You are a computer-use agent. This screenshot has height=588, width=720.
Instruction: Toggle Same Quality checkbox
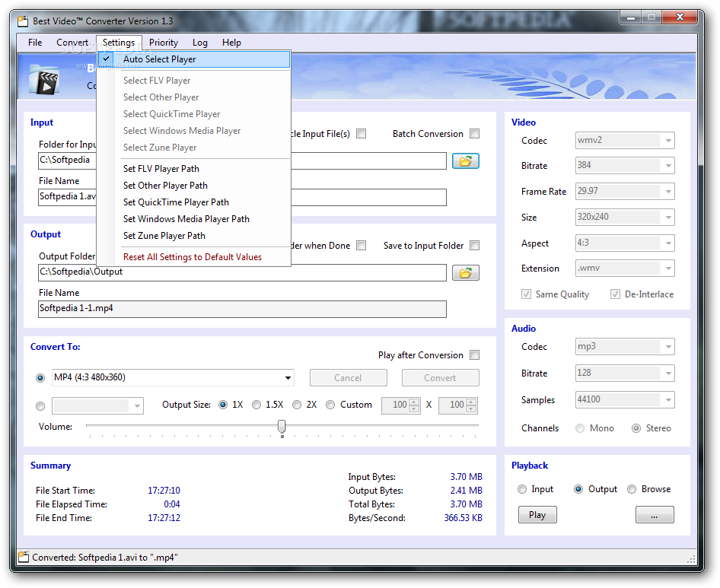click(526, 294)
